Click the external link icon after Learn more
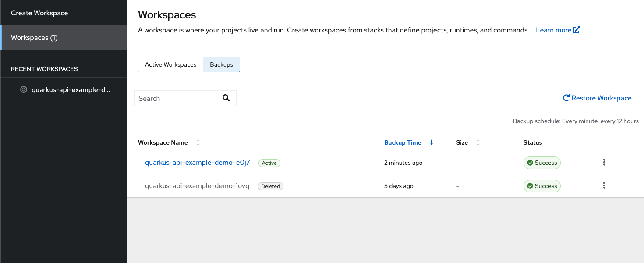 575,29
